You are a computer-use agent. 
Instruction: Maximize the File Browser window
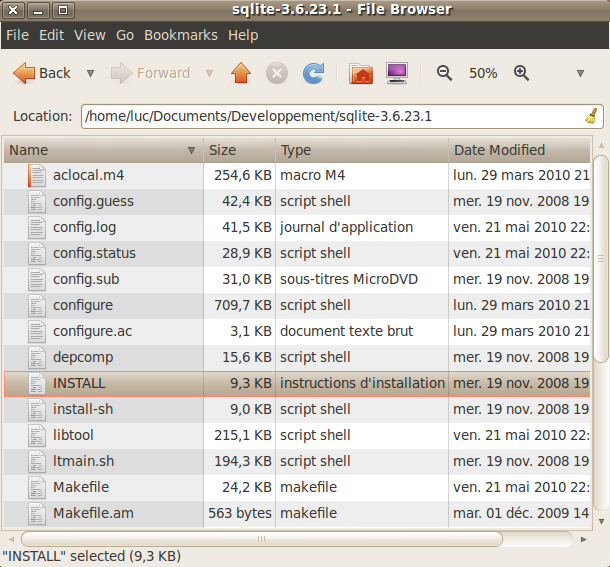click(62, 10)
